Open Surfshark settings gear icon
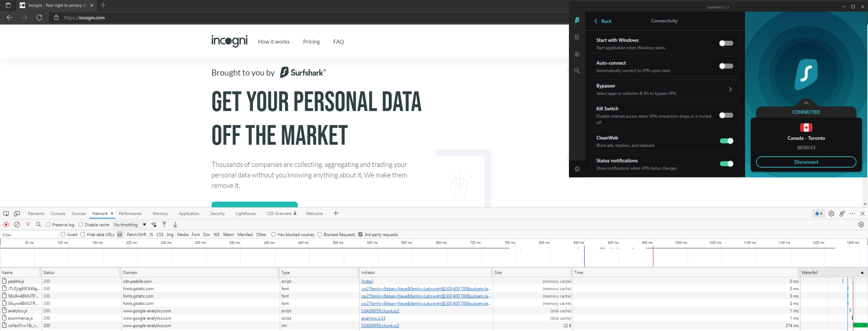Viewport: 868px width, 331px height. click(577, 169)
